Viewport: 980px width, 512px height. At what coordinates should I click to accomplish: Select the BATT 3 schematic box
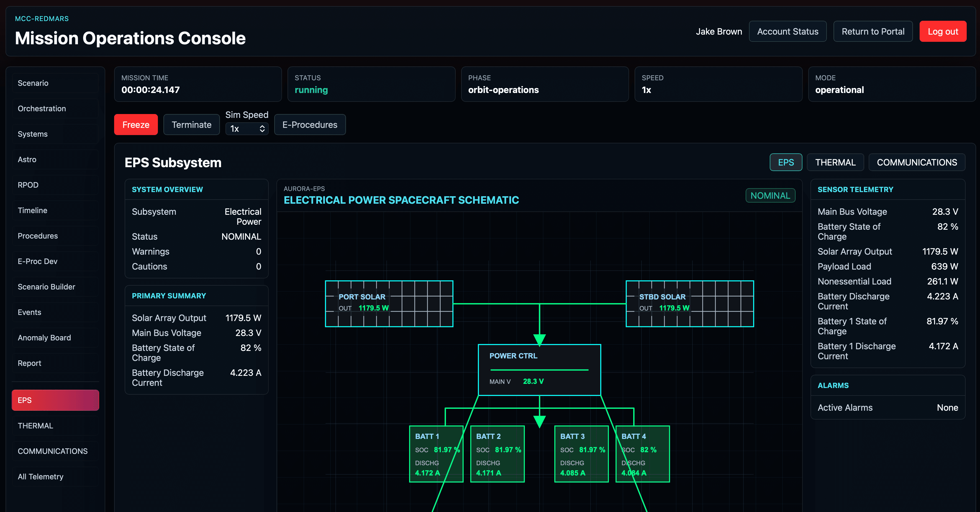click(x=581, y=454)
